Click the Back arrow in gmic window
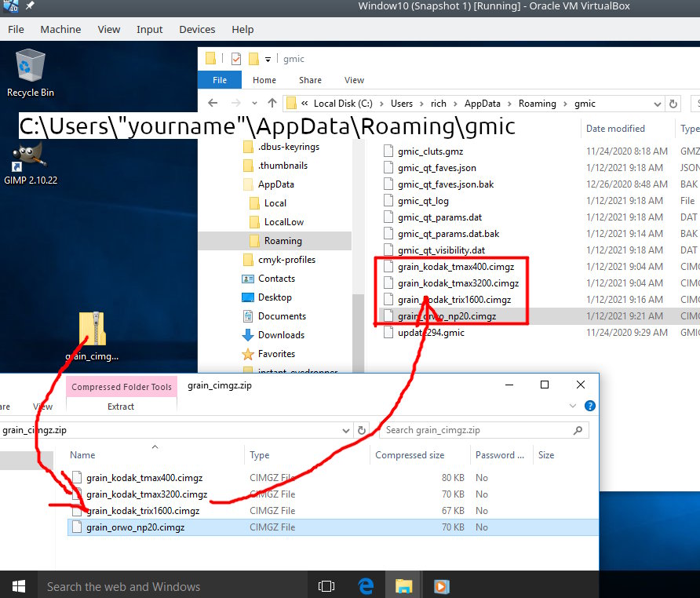700x598 pixels. pyautogui.click(x=213, y=103)
